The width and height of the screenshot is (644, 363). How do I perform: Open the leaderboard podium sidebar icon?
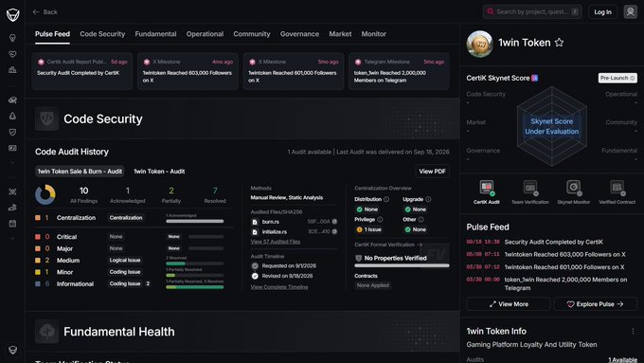(12, 70)
